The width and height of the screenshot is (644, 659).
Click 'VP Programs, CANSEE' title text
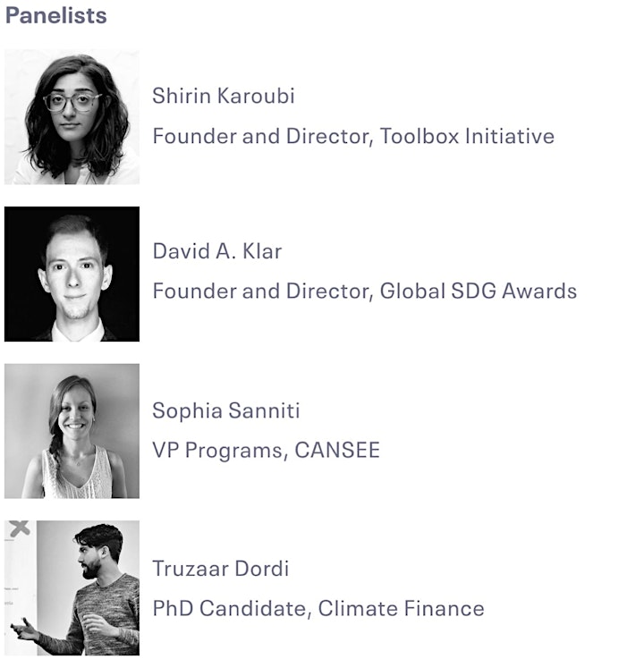[x=266, y=451]
